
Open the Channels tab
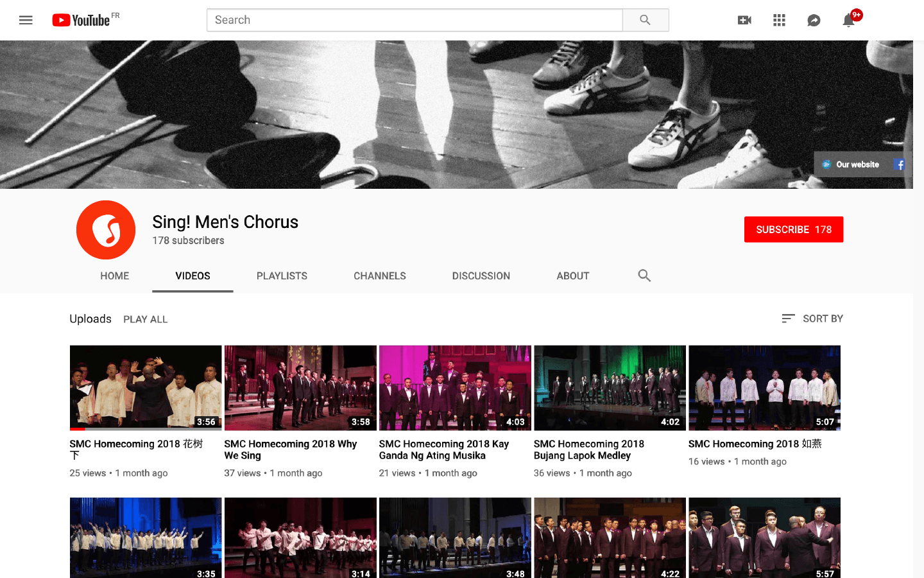[x=380, y=276]
